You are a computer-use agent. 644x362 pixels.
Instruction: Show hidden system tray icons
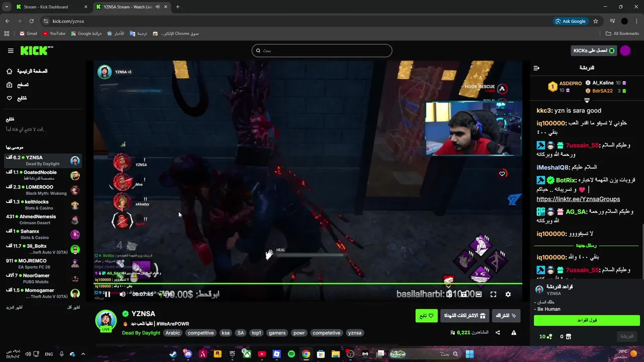coord(83,354)
